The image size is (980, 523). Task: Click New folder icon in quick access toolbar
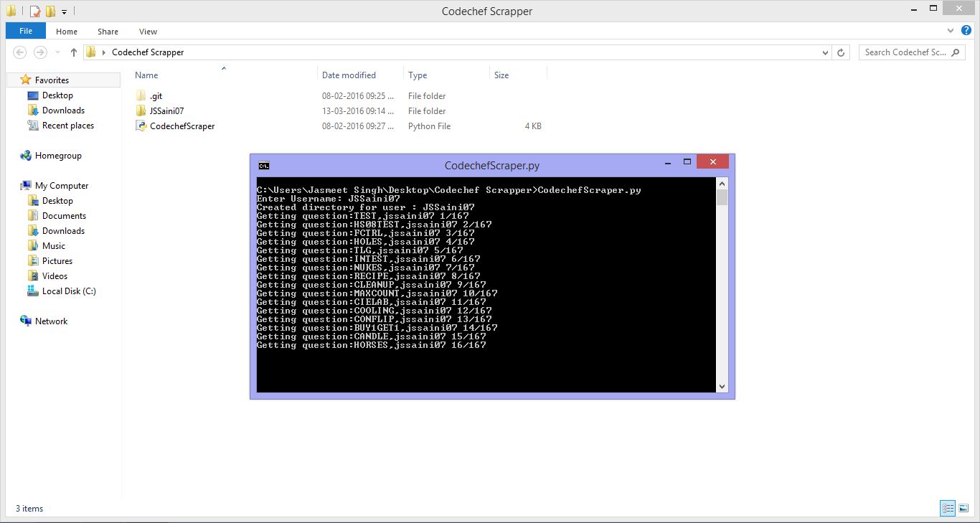pos(50,11)
